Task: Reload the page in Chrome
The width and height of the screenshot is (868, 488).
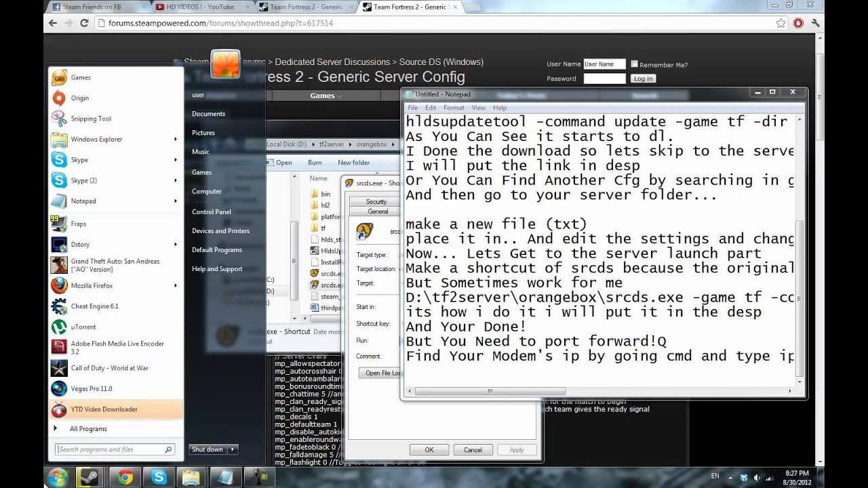Action: pos(84,23)
